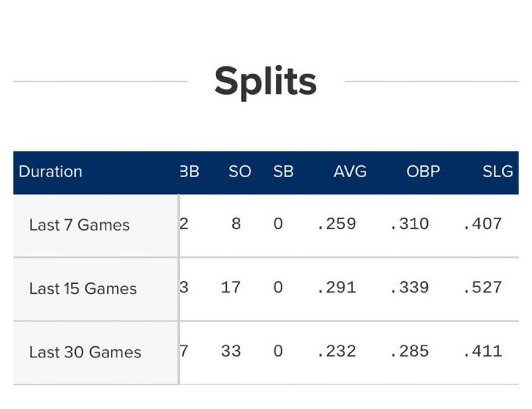Click the partially hidden BB column header

click(190, 172)
